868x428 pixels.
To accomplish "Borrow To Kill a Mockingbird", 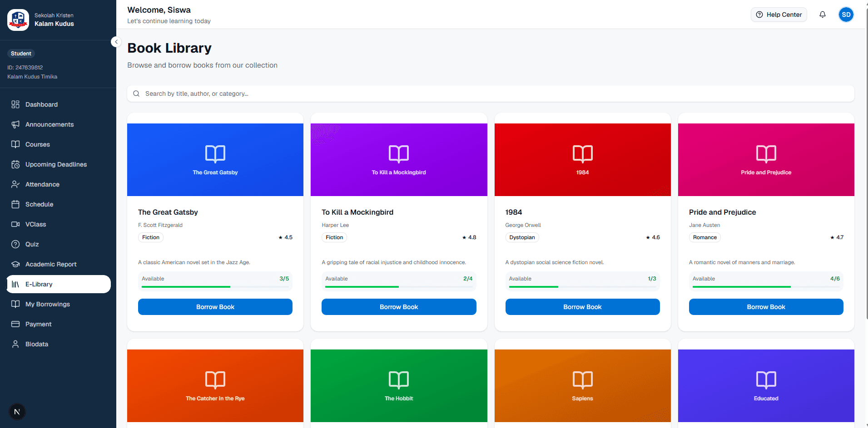I will [x=399, y=307].
